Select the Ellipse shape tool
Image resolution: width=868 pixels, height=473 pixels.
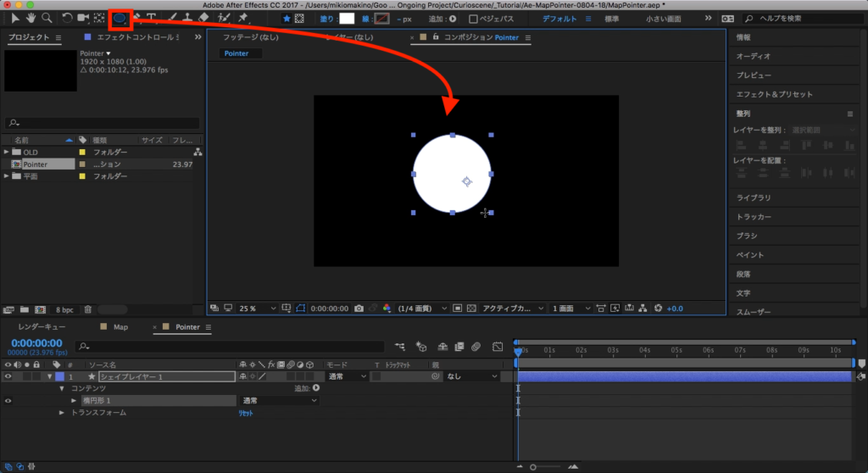tap(120, 17)
